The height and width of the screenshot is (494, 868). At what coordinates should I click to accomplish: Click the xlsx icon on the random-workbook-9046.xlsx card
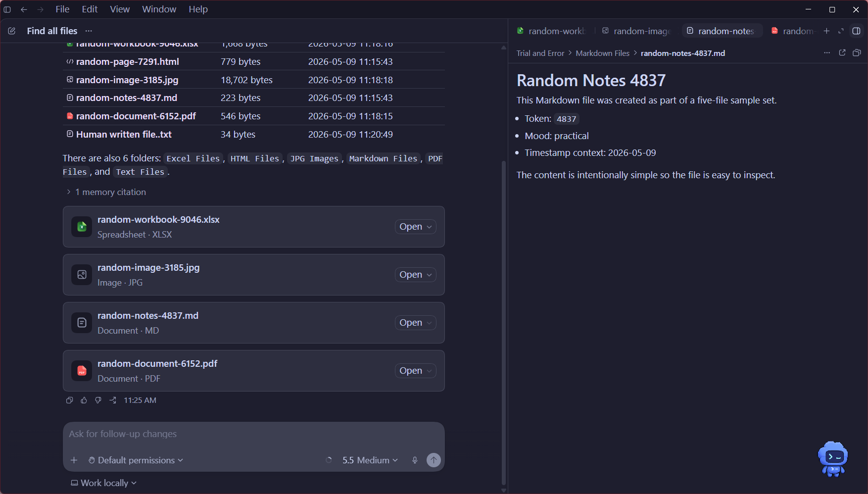pyautogui.click(x=82, y=227)
